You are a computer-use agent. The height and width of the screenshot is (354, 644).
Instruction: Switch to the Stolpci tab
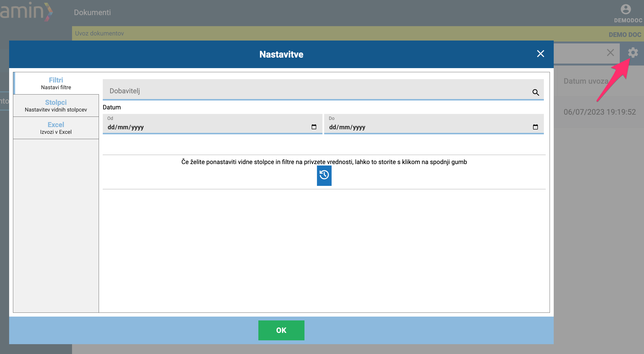(56, 106)
